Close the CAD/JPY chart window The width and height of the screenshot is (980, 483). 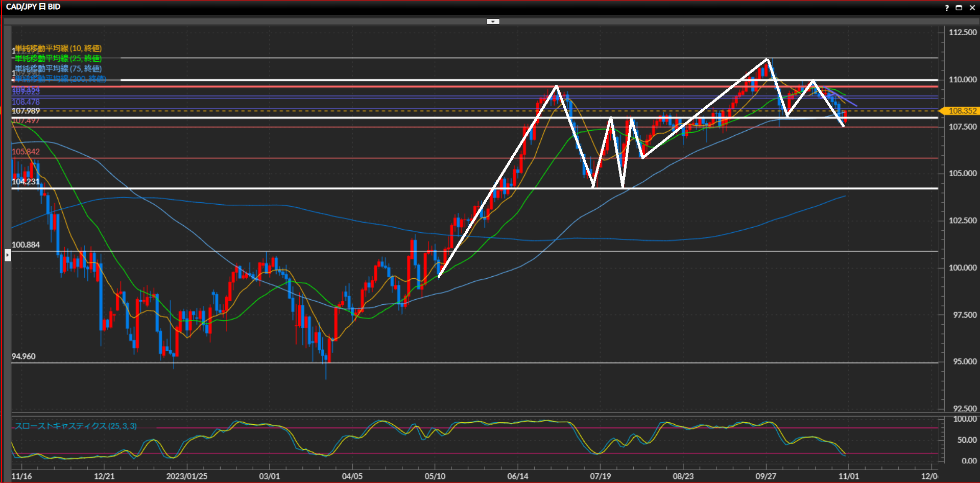971,8
